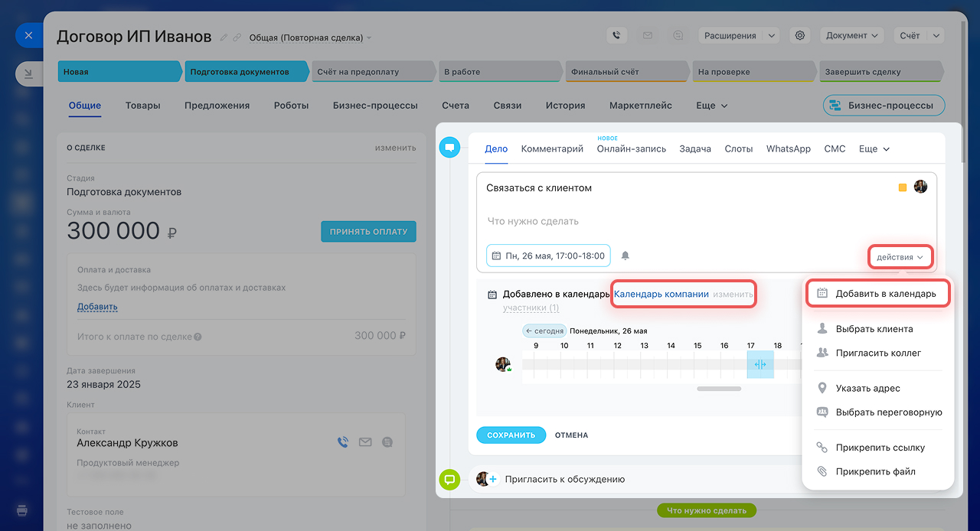Click Добавить link in Оплата и доставка

coord(97,307)
